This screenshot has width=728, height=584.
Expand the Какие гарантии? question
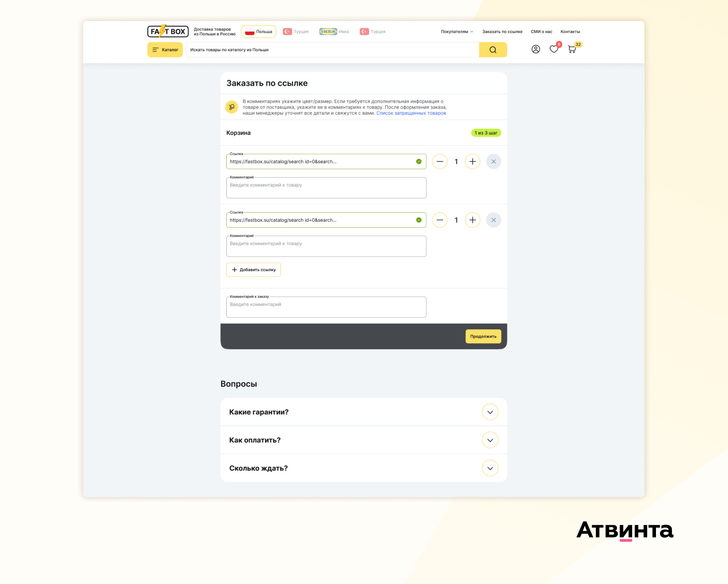point(490,412)
